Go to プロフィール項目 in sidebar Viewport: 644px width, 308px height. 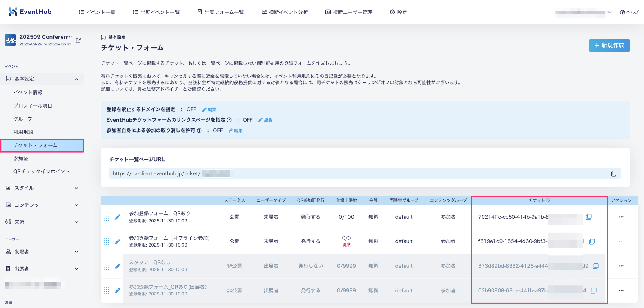tap(33, 106)
